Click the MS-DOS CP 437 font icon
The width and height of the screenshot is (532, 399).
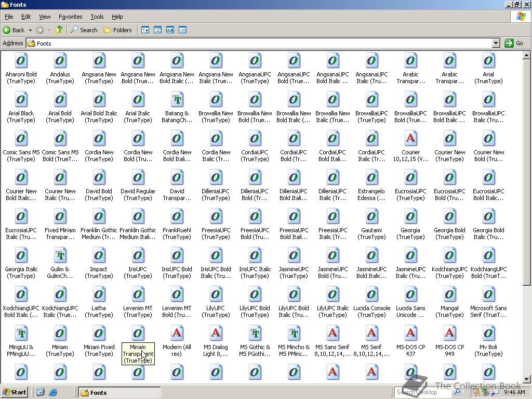pos(410,334)
